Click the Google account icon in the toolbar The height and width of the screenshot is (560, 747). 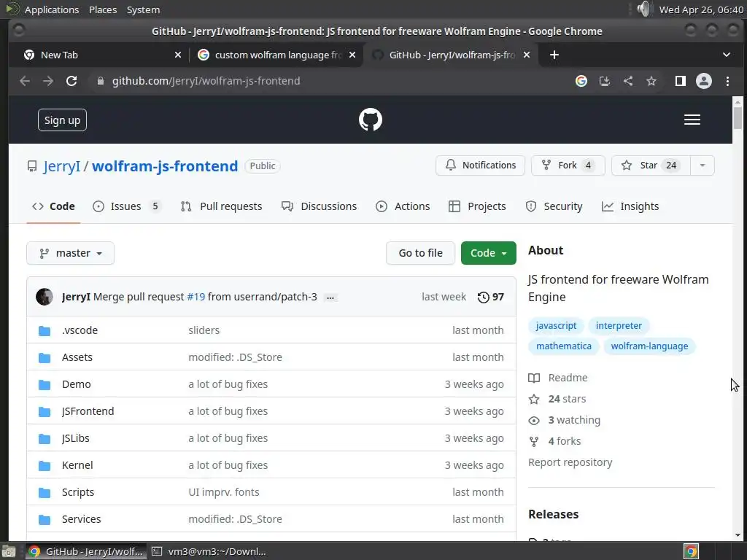[581, 81]
